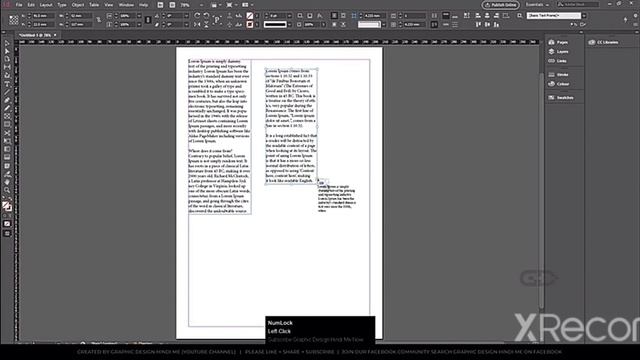Viewport: 640px width, 360px height.
Task: Click the Adobe Stock search field
Action: coord(578,4)
